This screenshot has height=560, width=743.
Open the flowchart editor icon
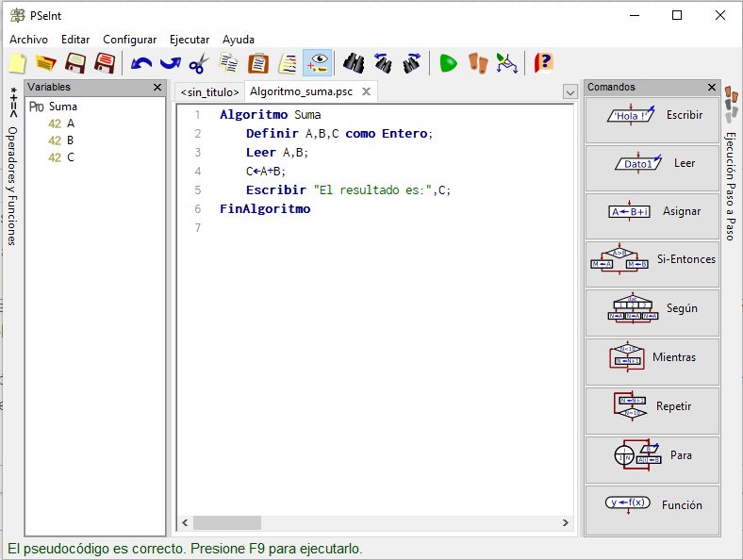coord(507,63)
